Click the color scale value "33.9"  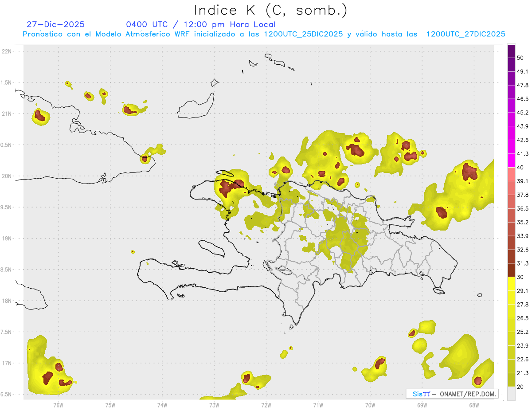[x=522, y=236]
